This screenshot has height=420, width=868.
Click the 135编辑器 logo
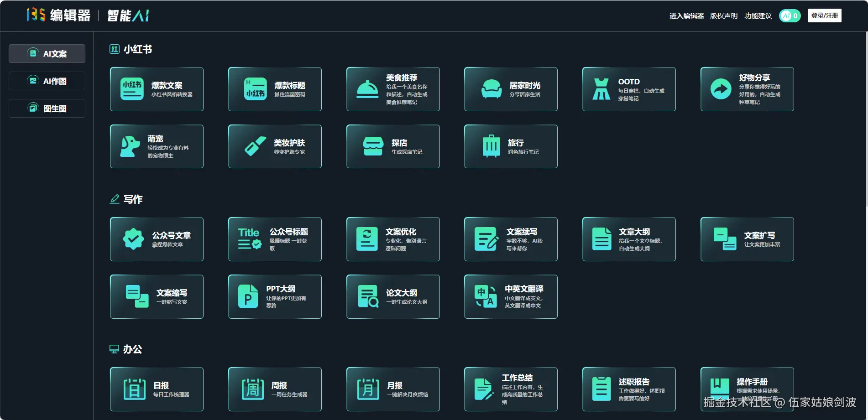(x=58, y=15)
